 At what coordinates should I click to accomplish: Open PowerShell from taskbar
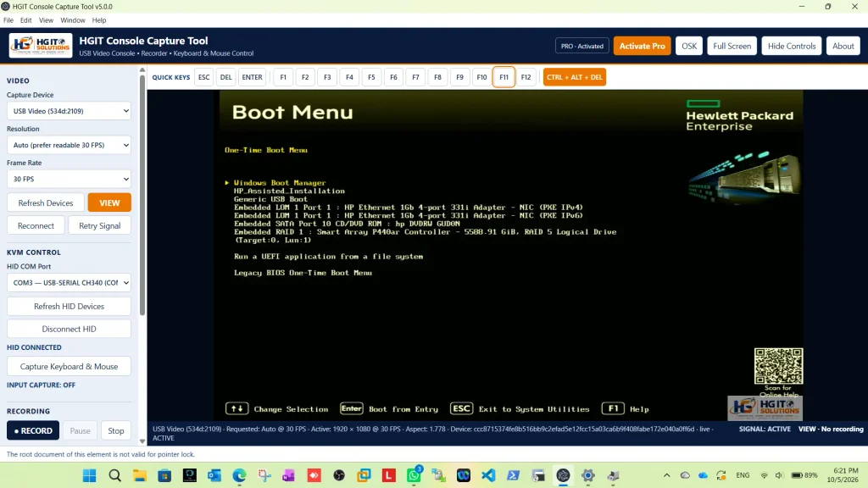point(513,475)
